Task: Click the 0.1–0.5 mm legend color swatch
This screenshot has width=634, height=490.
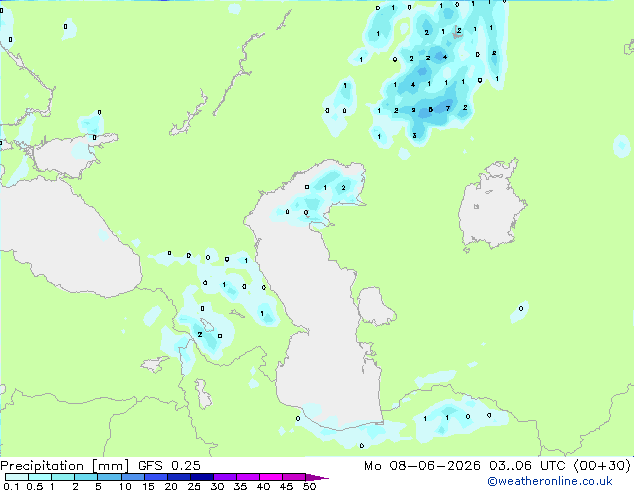Action: (x=17, y=477)
